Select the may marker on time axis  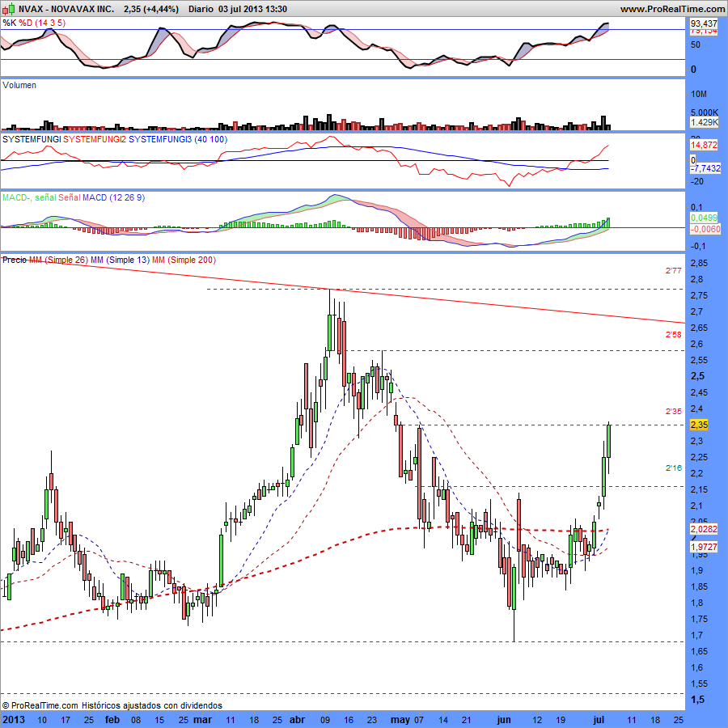point(401,719)
